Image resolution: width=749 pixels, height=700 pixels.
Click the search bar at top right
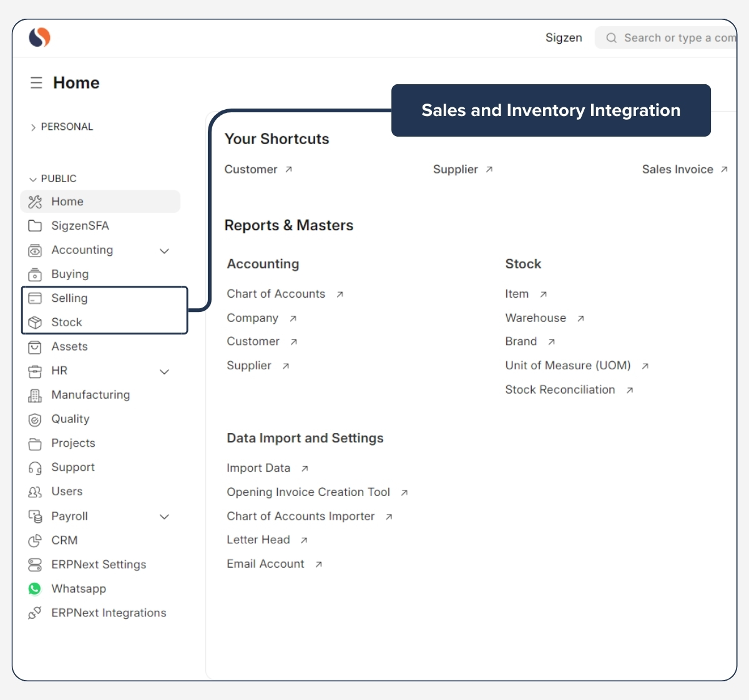click(x=668, y=37)
